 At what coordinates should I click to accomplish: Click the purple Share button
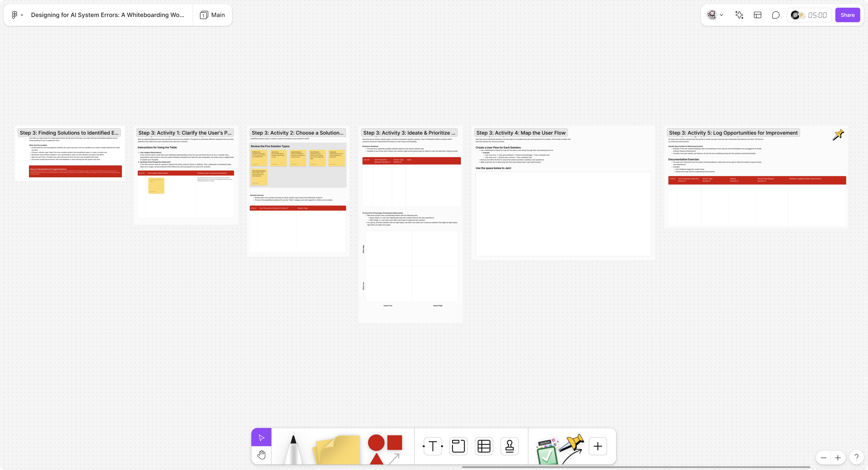click(x=848, y=15)
